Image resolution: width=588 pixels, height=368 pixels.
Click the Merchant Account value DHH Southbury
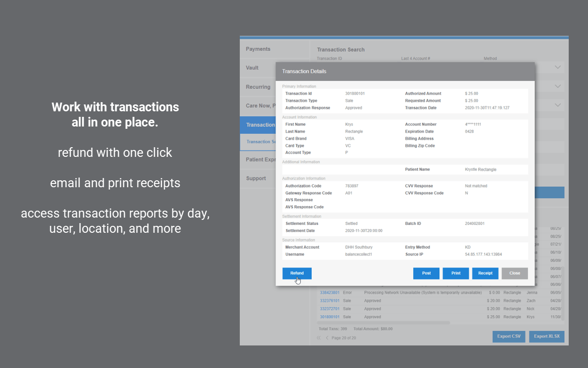pyautogui.click(x=359, y=247)
